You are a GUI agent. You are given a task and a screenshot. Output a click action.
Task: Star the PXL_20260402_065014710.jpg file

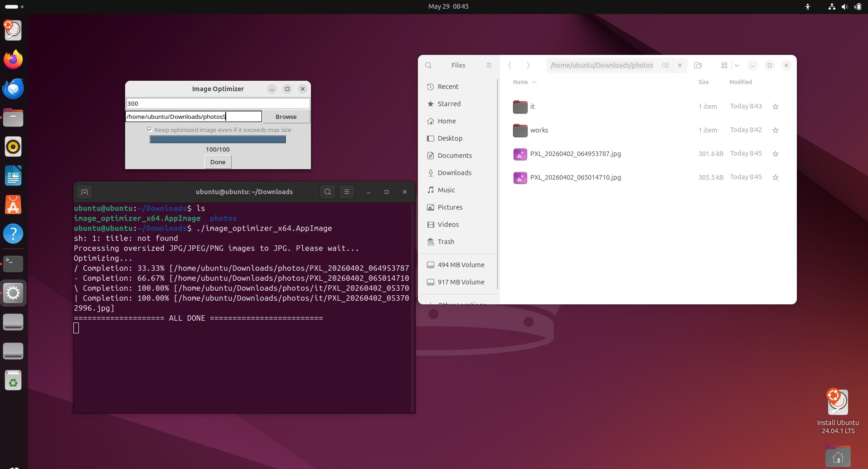coord(776,177)
